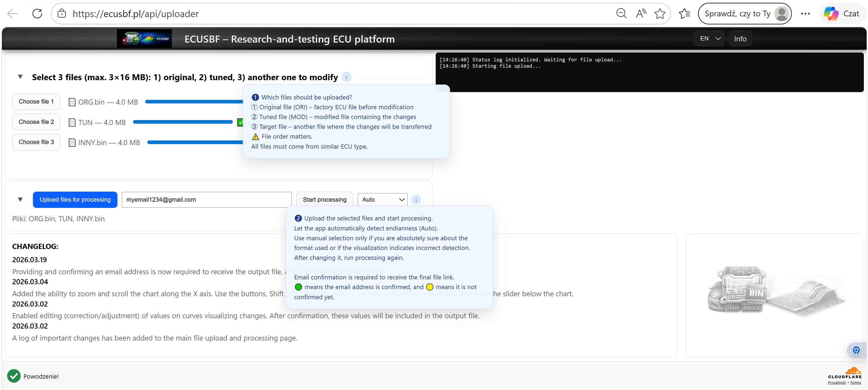Click the zoom-out icon in the address bar

click(621, 13)
